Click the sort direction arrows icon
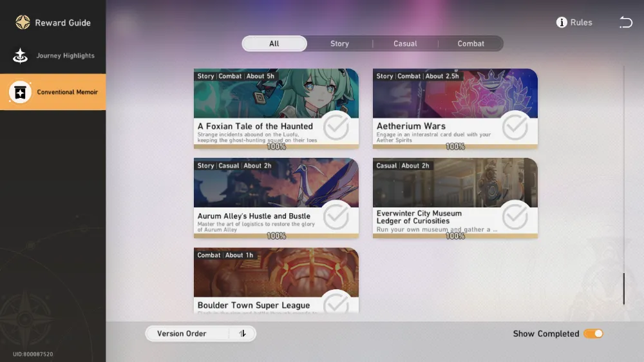 [242, 334]
